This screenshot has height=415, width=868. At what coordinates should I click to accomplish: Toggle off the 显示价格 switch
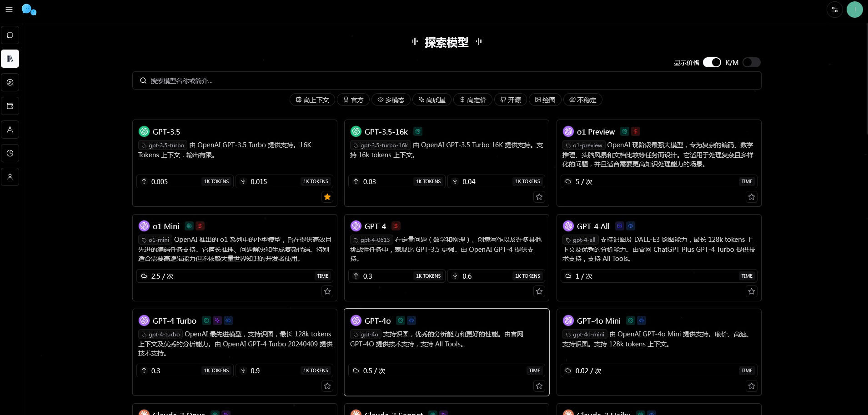tap(712, 62)
